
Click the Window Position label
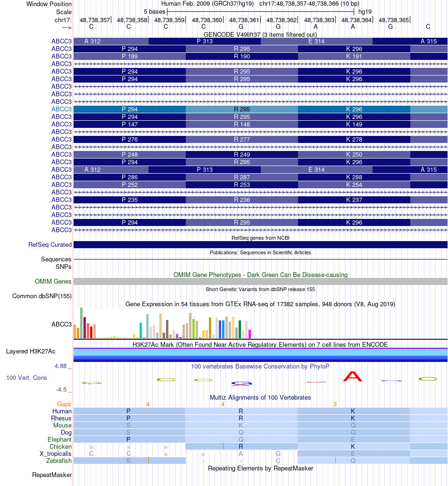[x=49, y=4]
